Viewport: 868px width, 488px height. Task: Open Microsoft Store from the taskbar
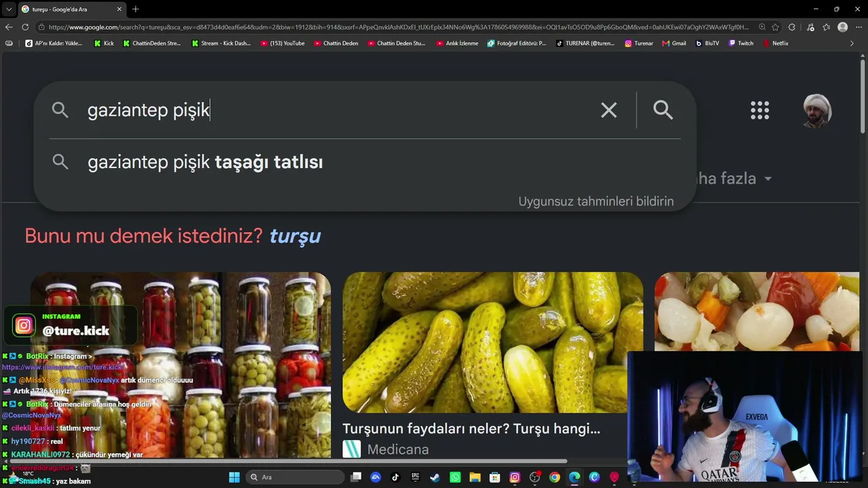coord(494,477)
